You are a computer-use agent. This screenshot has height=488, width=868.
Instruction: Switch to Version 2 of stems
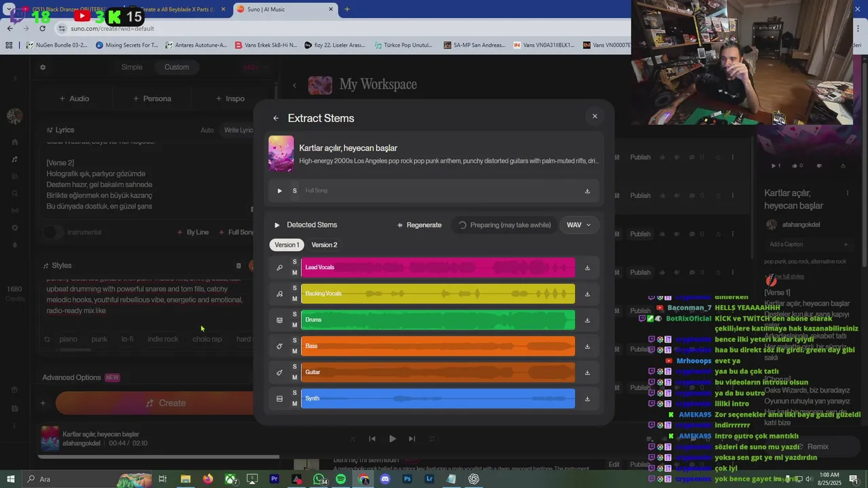coord(324,245)
